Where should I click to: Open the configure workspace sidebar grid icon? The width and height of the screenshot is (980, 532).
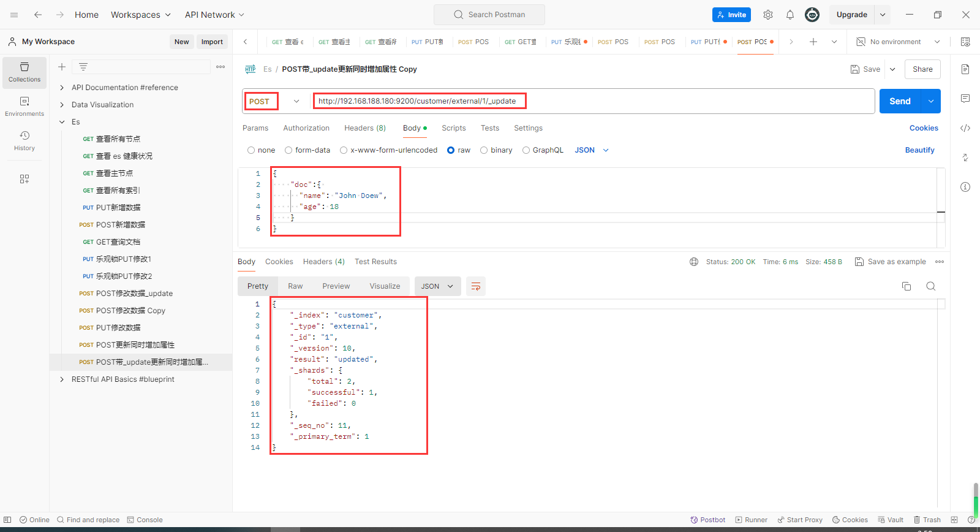(x=24, y=179)
